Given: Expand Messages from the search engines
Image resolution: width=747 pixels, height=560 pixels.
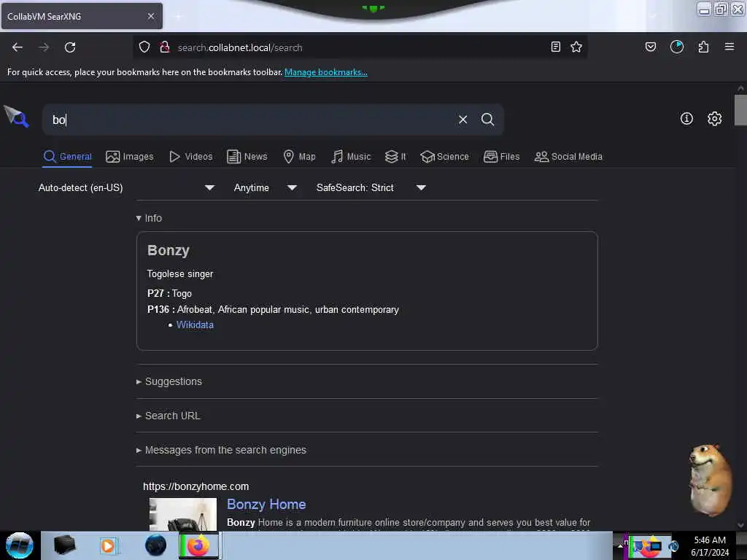Looking at the screenshot, I should point(221,450).
